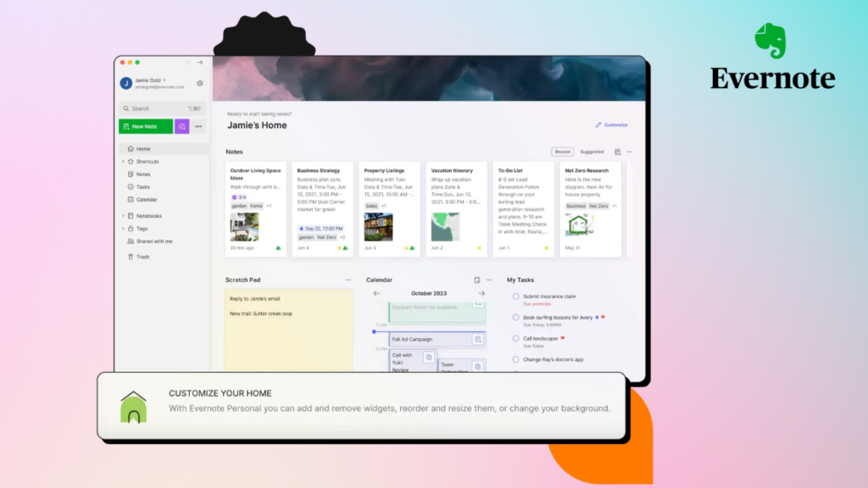Click the purple AI search button

tap(182, 127)
